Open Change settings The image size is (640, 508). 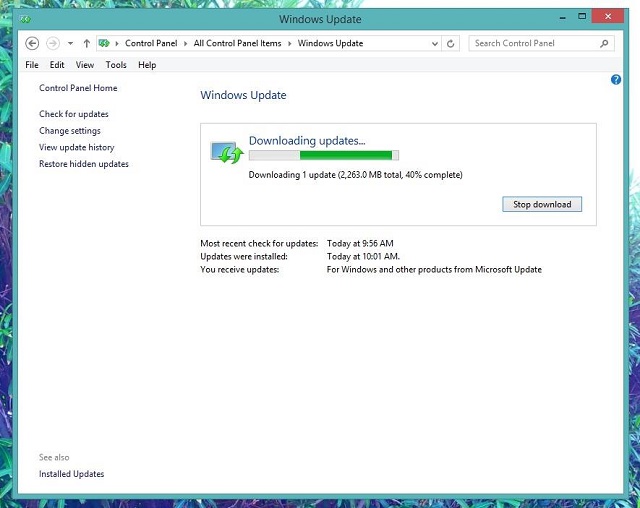pos(70,131)
